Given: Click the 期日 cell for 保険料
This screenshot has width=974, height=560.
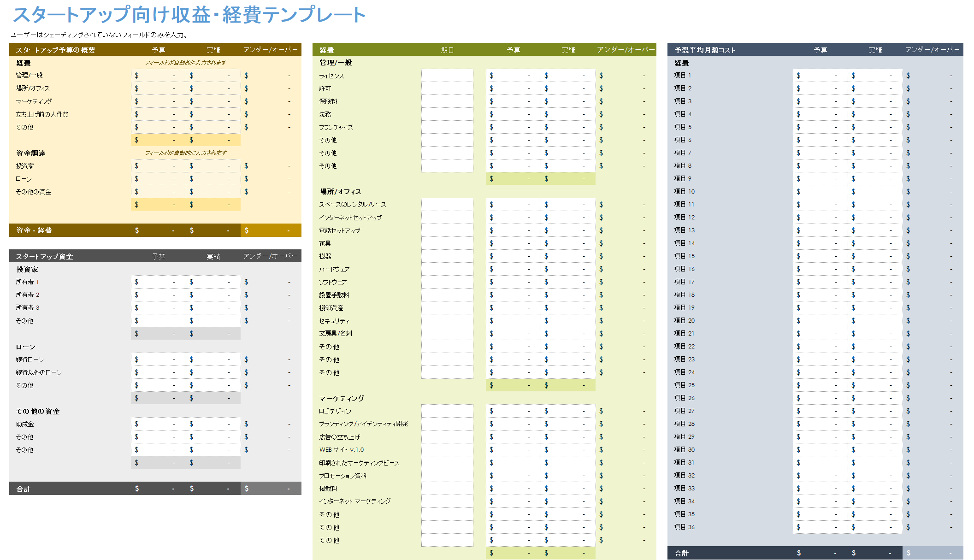Looking at the screenshot, I should pyautogui.click(x=447, y=101).
